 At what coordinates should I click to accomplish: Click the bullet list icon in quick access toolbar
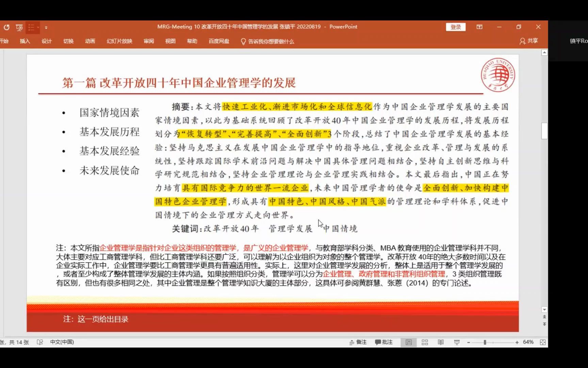click(x=31, y=27)
